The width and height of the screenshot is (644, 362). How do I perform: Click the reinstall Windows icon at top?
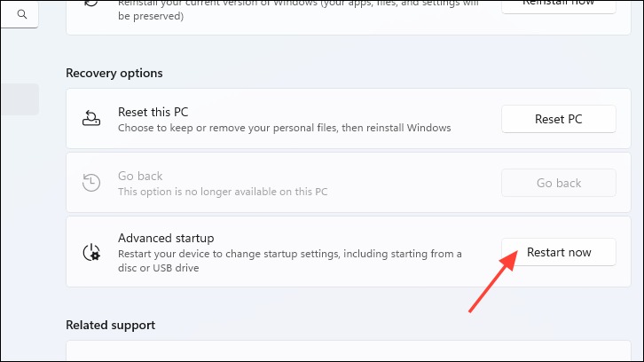(91, 3)
